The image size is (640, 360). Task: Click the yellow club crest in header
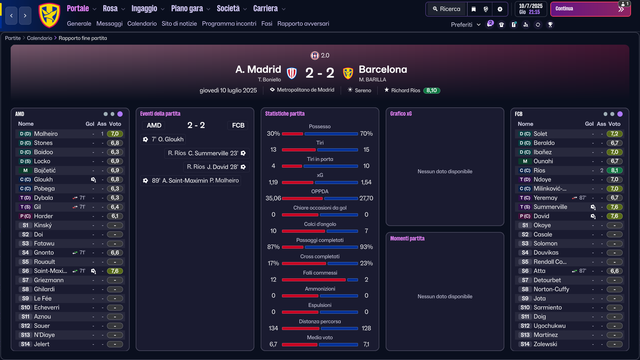pyautogui.click(x=49, y=15)
